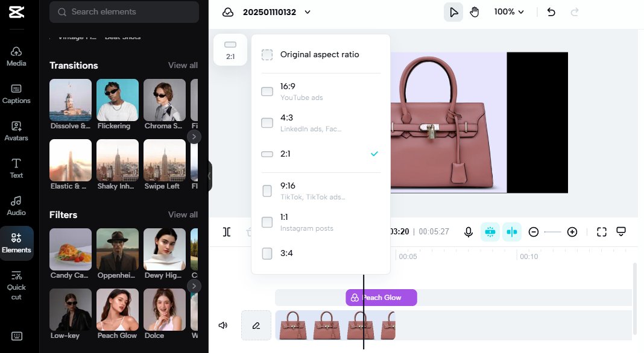This screenshot has width=644, height=353.
Task: Click project name 202501110132
Action: 270,12
